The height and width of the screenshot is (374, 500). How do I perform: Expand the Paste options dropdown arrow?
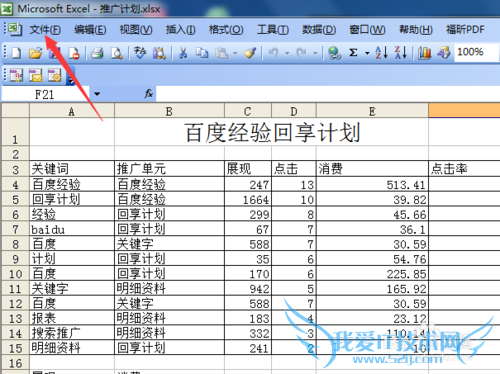click(235, 53)
